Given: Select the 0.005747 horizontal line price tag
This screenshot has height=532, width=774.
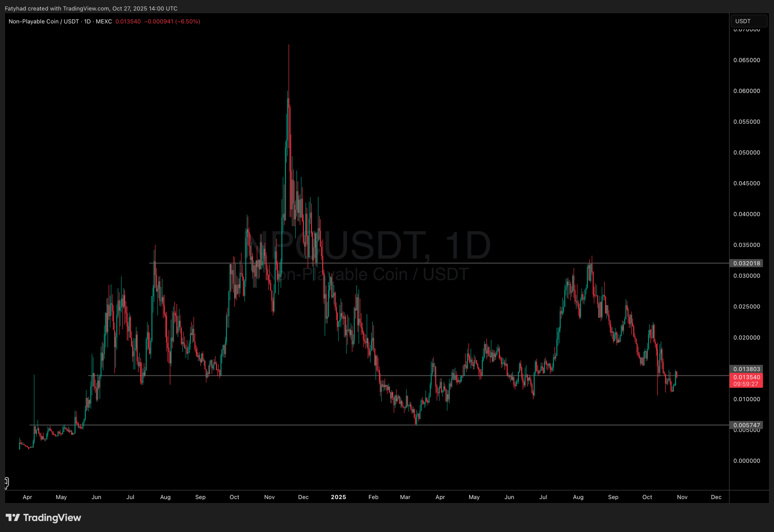Looking at the screenshot, I should pos(746,425).
